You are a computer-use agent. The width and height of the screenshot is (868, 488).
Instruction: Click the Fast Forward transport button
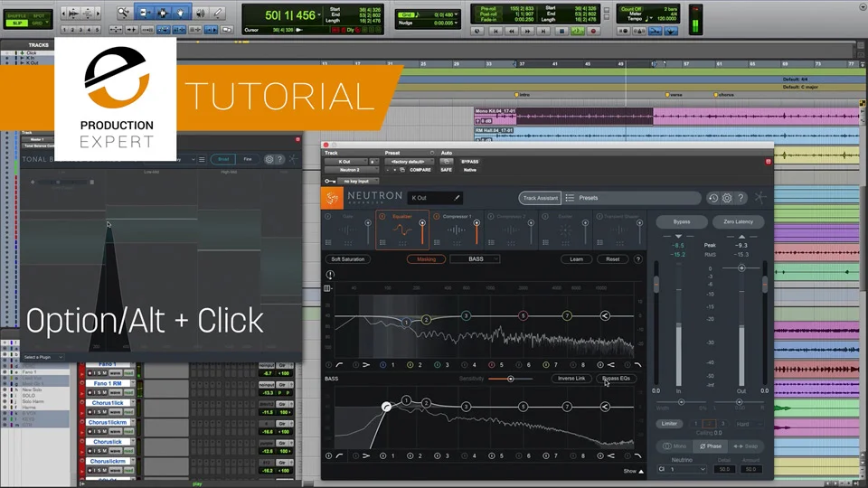(527, 31)
